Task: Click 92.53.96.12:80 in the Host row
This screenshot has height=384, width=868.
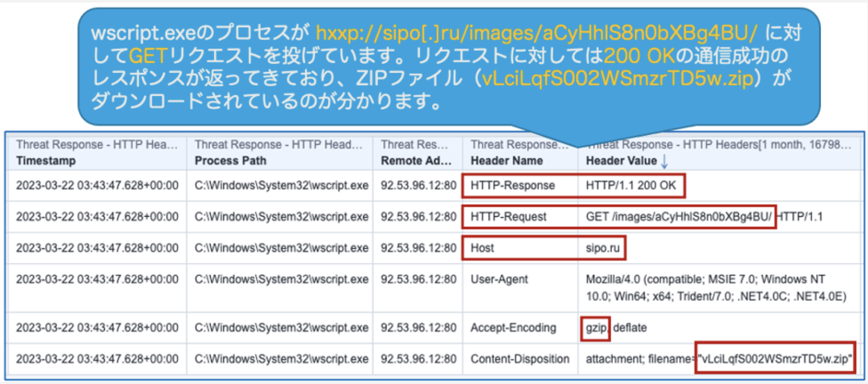Action: tap(418, 248)
